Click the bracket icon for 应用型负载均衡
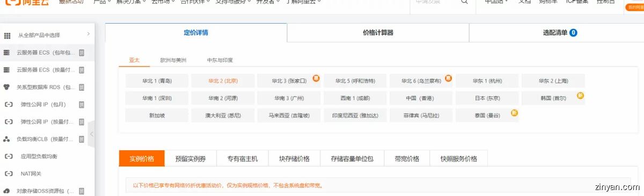This screenshot has height=196, width=644. 8,156
